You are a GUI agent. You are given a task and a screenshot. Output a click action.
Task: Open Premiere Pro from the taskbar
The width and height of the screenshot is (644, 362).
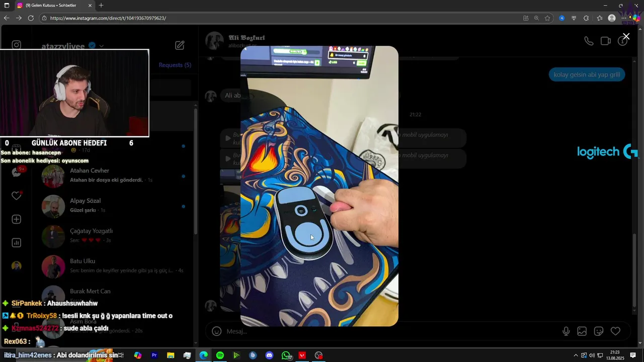(x=154, y=355)
